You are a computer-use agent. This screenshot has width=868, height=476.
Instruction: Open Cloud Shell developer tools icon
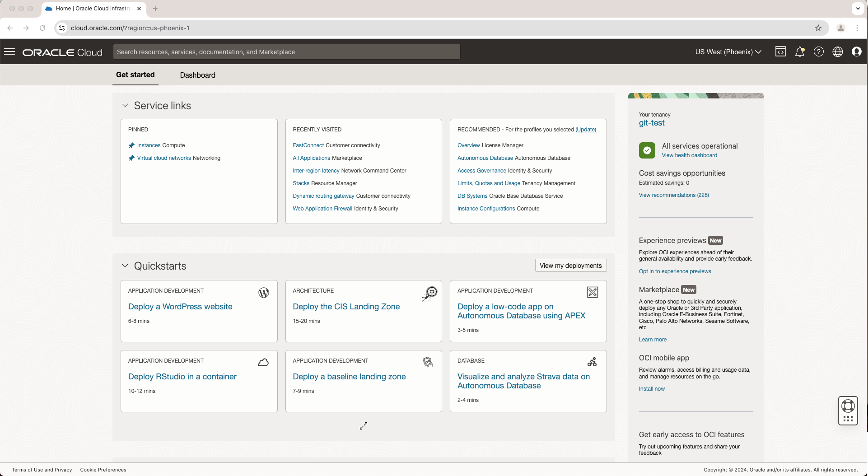coord(780,52)
